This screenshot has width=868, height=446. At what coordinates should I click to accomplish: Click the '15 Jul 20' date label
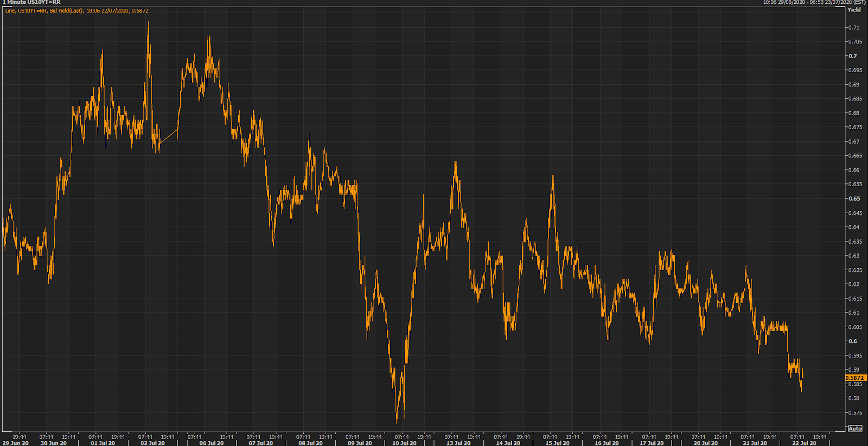pyautogui.click(x=558, y=443)
